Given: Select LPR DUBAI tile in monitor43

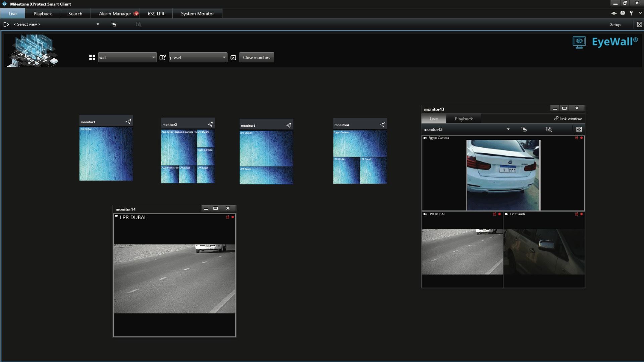Looking at the screenshot, I should point(462,250).
